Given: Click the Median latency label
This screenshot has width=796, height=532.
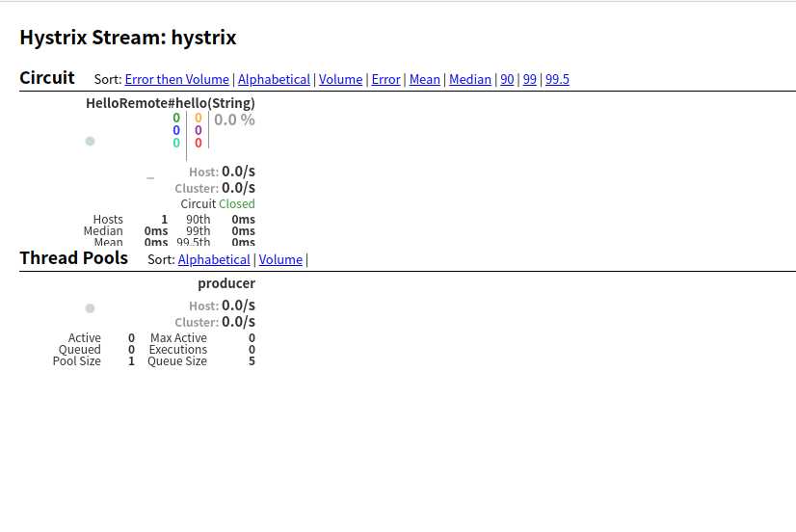Looking at the screenshot, I should pyautogui.click(x=103, y=231).
